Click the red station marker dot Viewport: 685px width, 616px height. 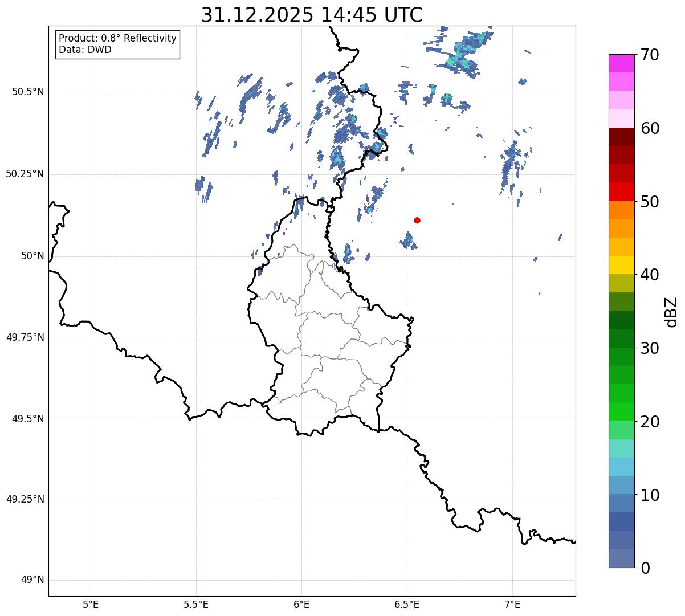pyautogui.click(x=417, y=220)
